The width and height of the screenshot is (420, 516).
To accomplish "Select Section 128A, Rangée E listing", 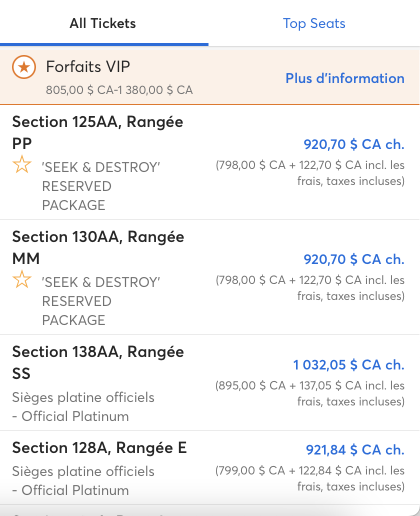I will click(209, 467).
